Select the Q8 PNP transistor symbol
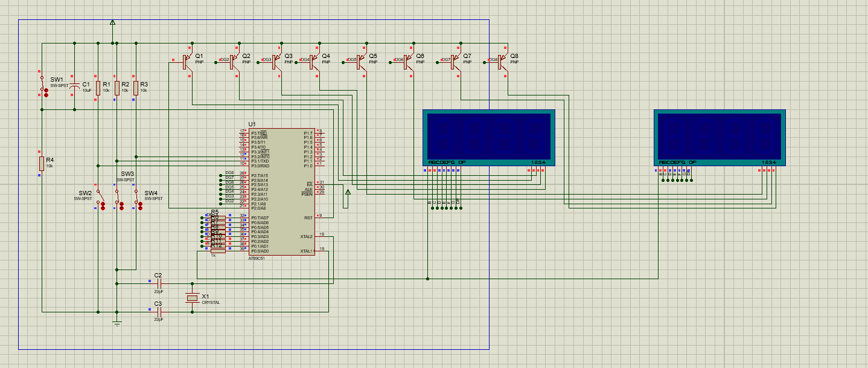The width and height of the screenshot is (868, 368). tap(503, 61)
